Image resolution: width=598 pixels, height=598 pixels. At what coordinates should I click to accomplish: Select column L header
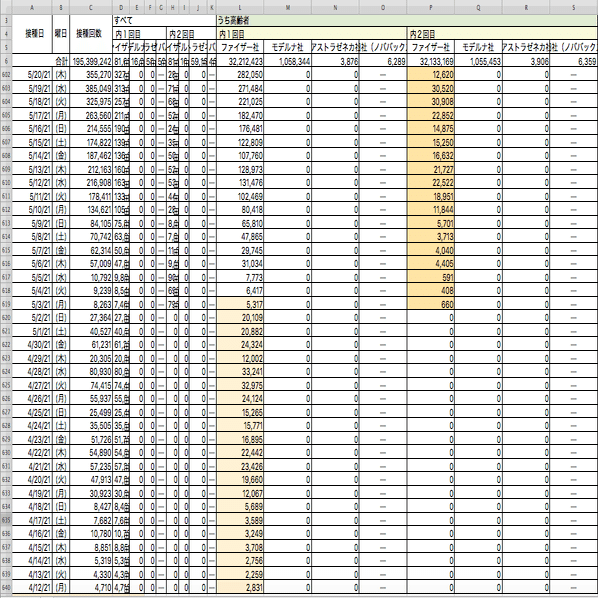click(240, 7)
